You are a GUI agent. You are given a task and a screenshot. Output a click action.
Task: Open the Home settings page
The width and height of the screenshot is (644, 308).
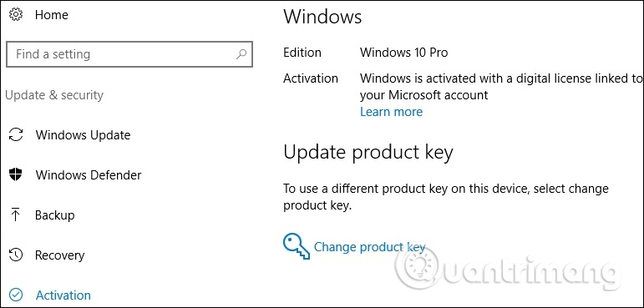coord(51,15)
